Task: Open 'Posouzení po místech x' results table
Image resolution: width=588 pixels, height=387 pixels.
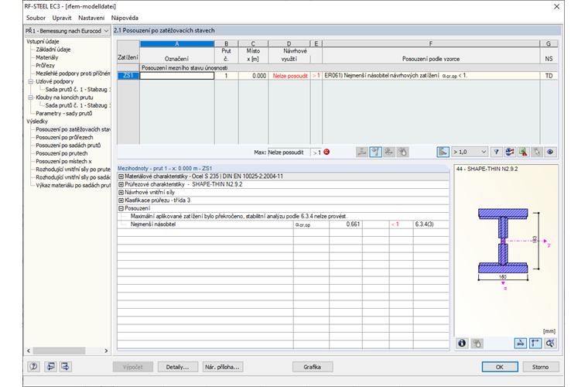Action: click(63, 161)
